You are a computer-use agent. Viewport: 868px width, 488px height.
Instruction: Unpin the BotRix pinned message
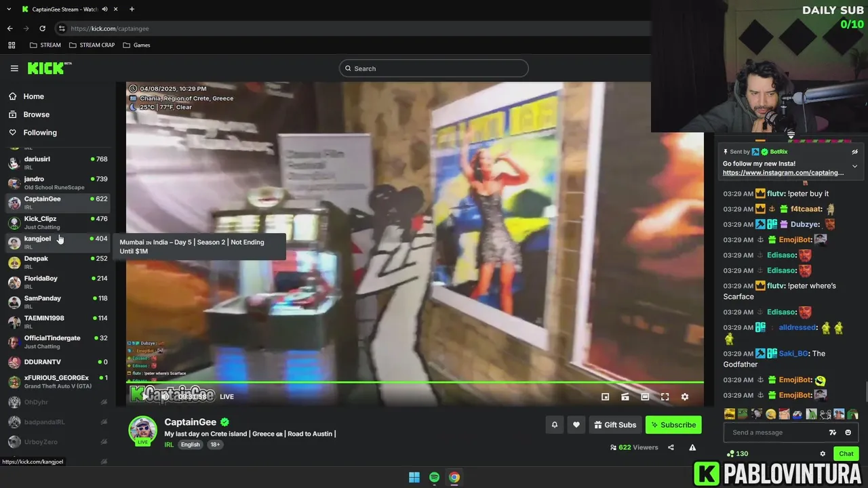point(854,152)
